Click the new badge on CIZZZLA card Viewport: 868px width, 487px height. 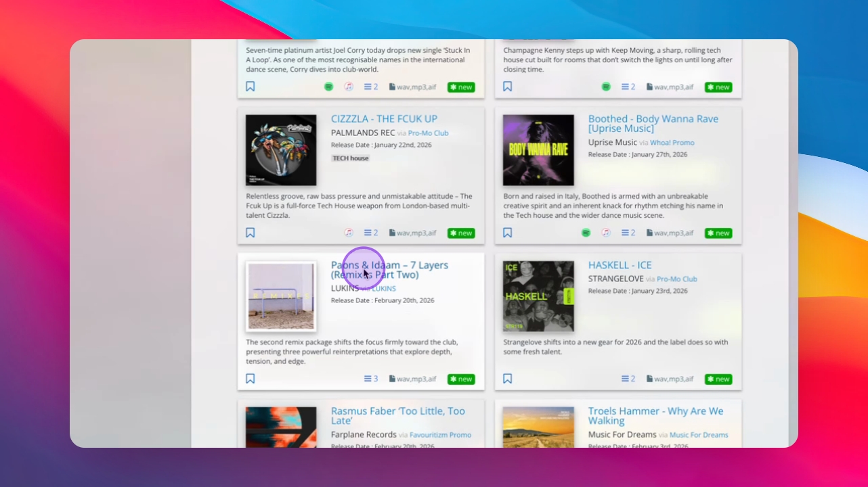tap(461, 233)
